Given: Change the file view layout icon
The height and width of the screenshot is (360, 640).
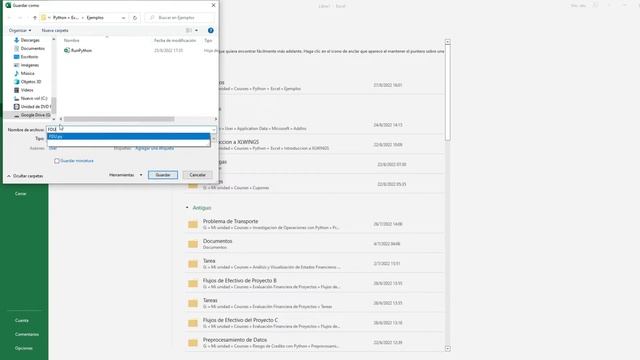Looking at the screenshot, I should coord(189,31).
